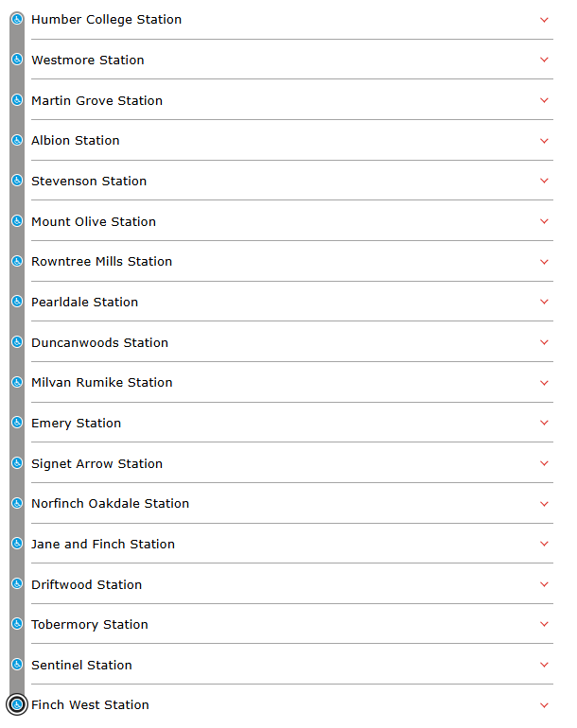577x728 pixels.
Task: Click the Humber College Station label
Action: 106,20
